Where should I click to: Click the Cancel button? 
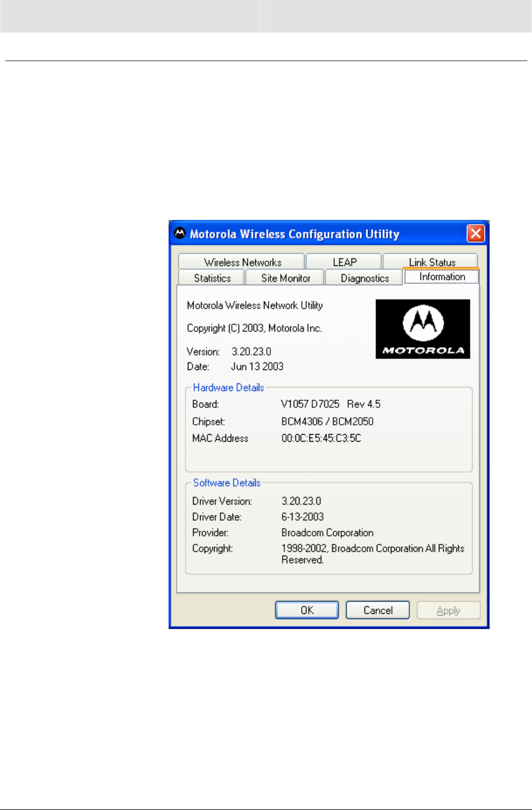tap(378, 610)
